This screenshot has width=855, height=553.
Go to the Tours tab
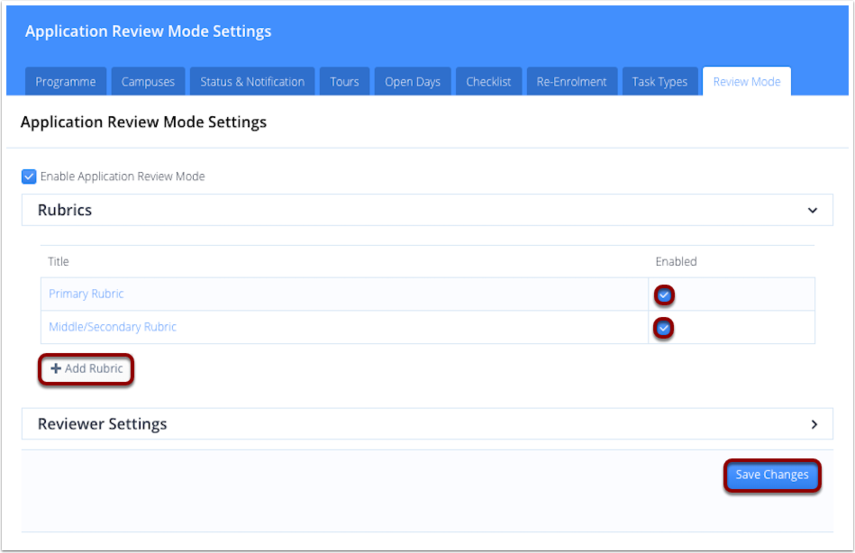click(x=344, y=82)
